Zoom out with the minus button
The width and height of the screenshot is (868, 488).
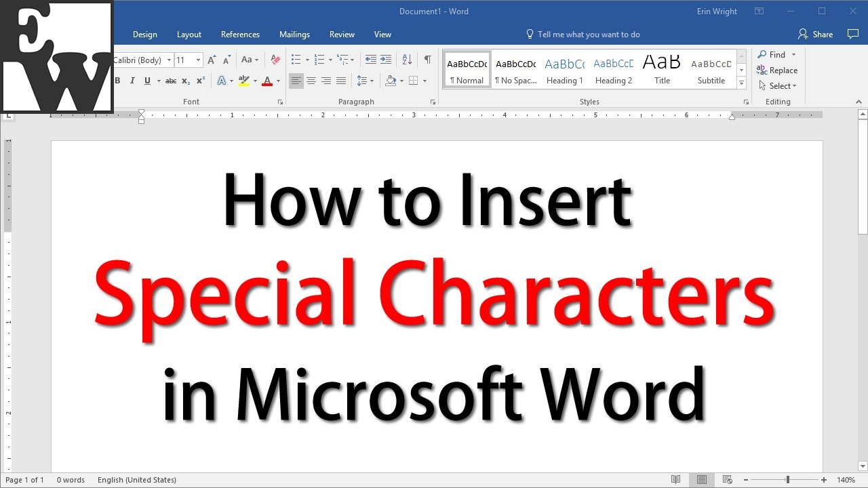[x=745, y=480]
